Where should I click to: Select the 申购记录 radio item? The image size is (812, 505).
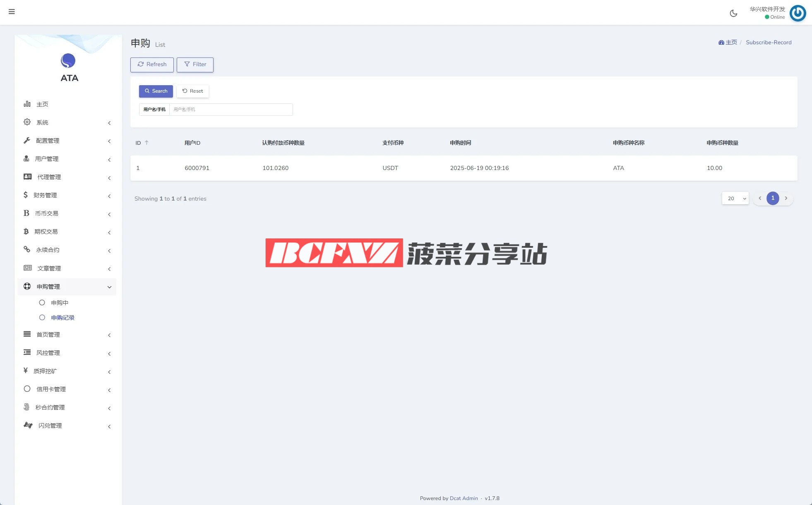point(42,318)
